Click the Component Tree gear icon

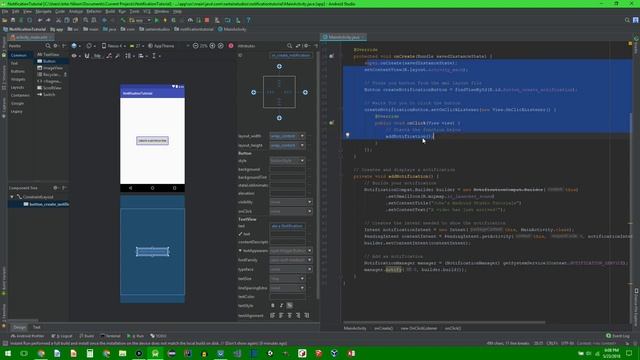56,188
